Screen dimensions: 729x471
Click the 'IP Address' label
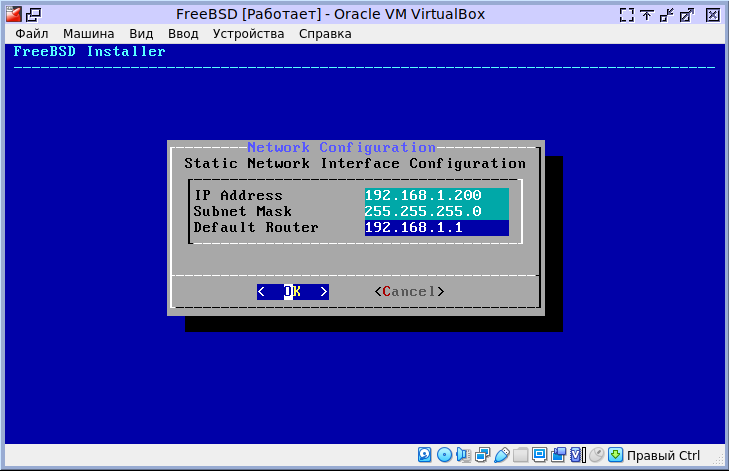coord(238,195)
